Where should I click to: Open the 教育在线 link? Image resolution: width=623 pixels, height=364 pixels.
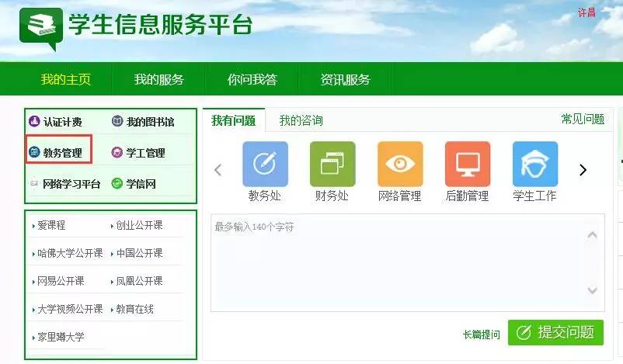134,309
